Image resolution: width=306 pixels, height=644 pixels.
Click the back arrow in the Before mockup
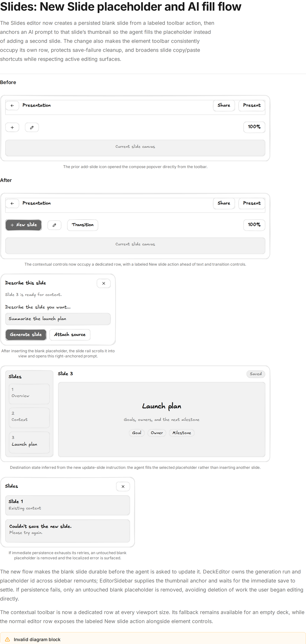[x=12, y=105]
